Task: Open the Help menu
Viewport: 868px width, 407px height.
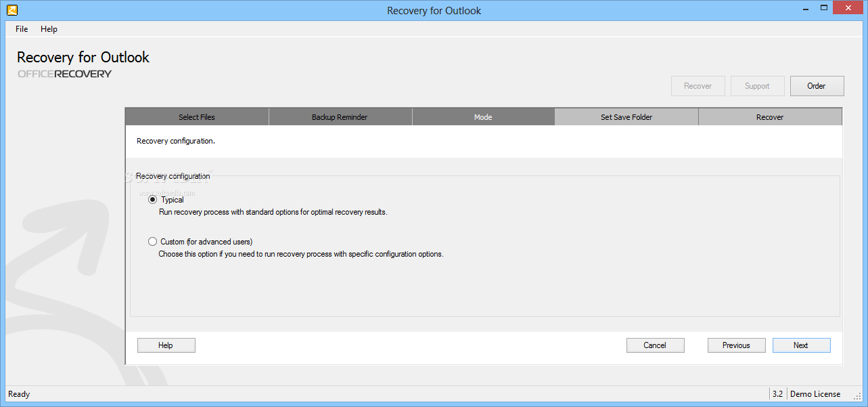Action: pos(49,29)
